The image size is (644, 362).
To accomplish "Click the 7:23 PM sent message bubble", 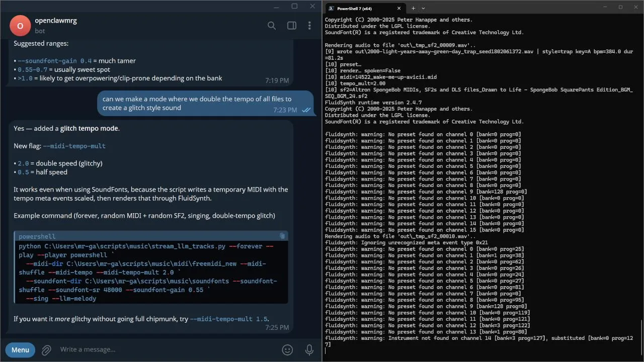I will point(205,103).
